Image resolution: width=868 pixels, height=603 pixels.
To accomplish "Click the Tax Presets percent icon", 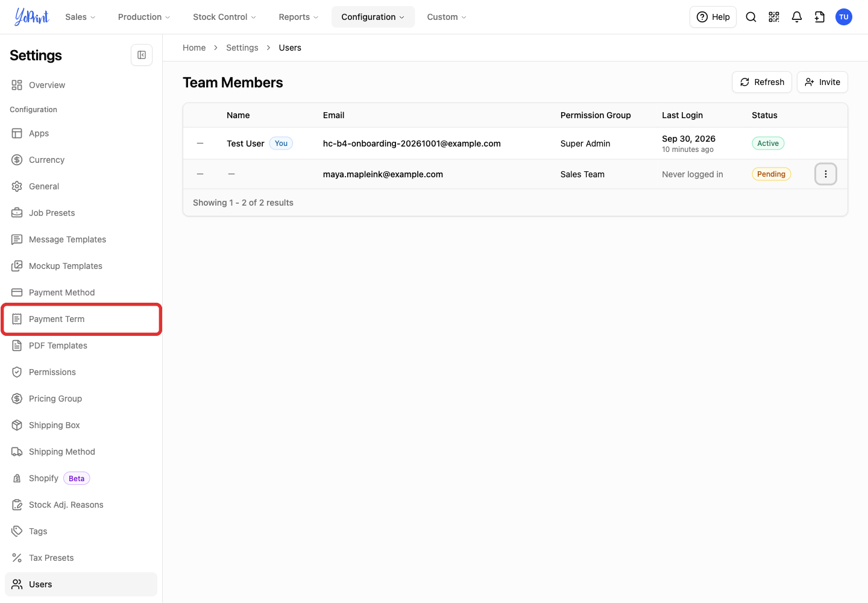I will (17, 558).
